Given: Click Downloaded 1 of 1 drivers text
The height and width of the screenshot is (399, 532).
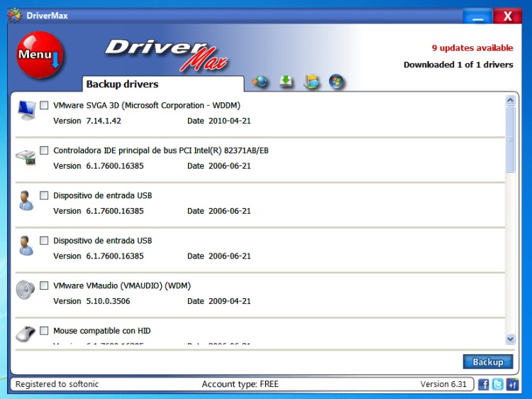Looking at the screenshot, I should coord(458,65).
